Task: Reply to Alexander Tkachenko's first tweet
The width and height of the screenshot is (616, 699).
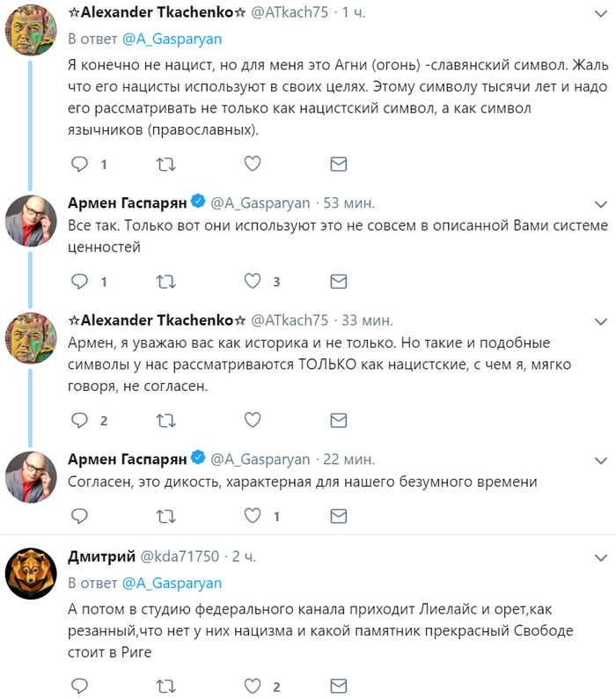Action: click(80, 165)
